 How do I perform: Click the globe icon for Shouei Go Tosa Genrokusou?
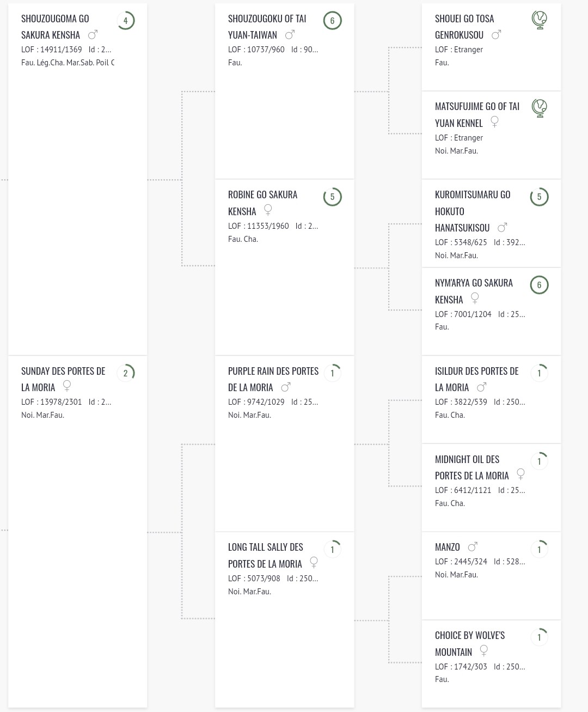tap(539, 20)
